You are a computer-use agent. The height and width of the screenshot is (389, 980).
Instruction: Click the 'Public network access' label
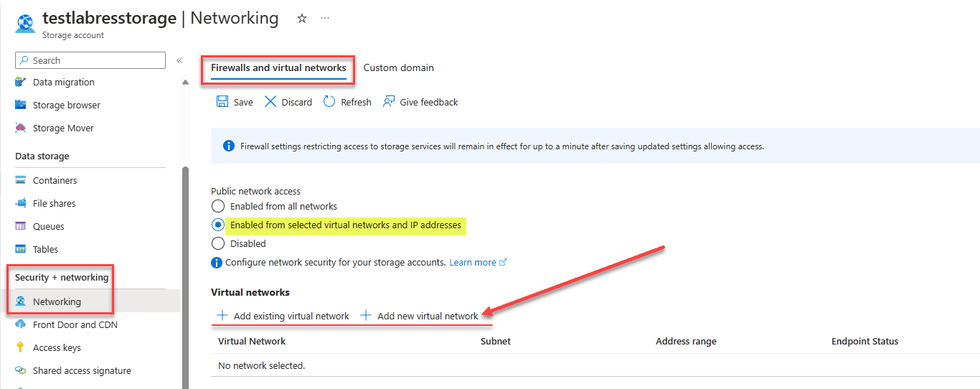pos(255,192)
